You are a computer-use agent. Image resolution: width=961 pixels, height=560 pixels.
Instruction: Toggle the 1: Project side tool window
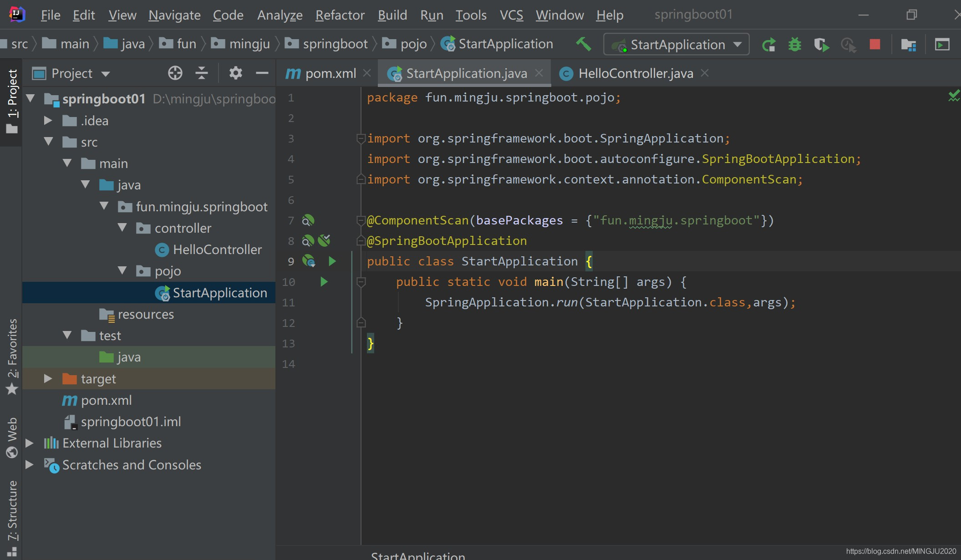[x=12, y=101]
